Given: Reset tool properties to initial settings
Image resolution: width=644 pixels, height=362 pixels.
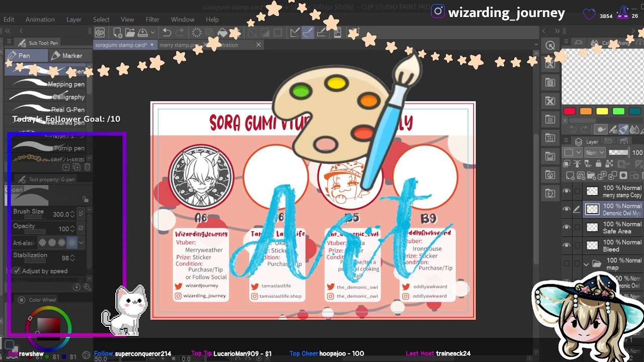Looking at the screenshot, I should coord(76,287).
